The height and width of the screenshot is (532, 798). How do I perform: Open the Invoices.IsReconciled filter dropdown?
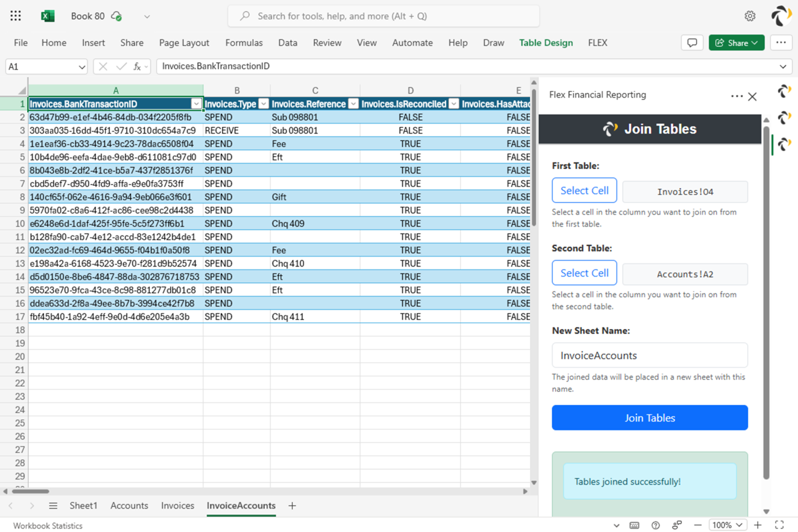pos(454,104)
